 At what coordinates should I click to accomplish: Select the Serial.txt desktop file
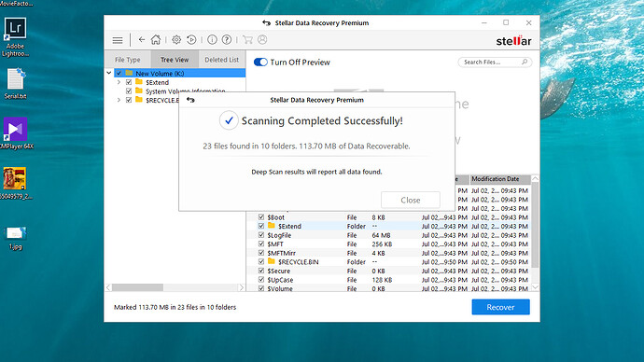coord(15,84)
